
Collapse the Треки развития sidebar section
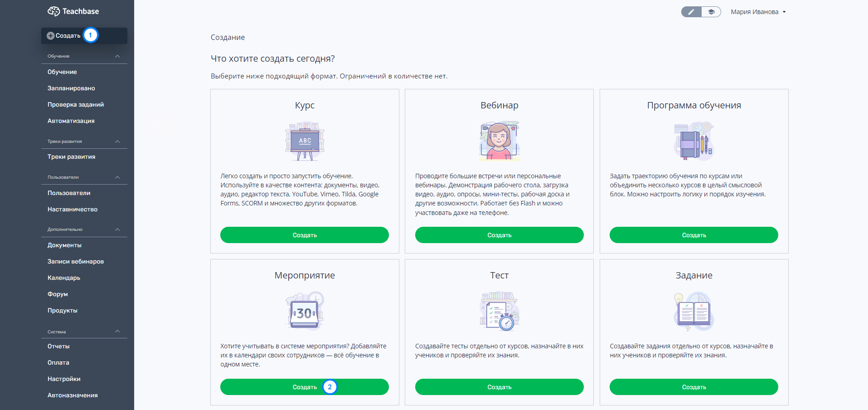click(x=117, y=142)
